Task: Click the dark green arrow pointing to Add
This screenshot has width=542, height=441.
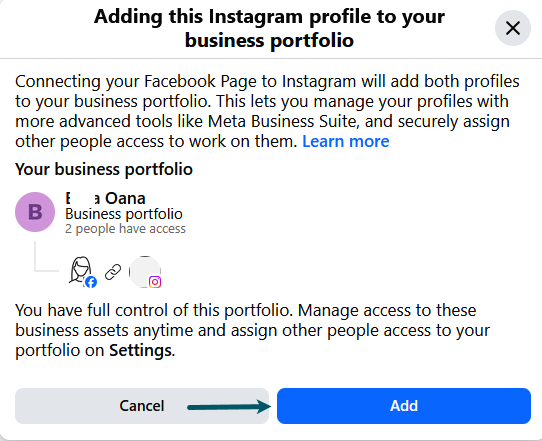Action: click(229, 406)
